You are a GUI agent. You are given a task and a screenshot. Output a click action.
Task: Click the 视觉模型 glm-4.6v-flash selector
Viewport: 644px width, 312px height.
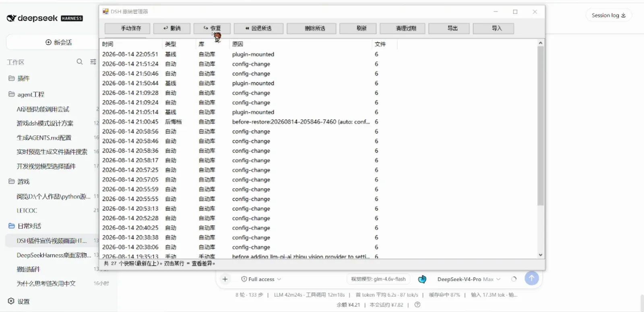coord(378,279)
